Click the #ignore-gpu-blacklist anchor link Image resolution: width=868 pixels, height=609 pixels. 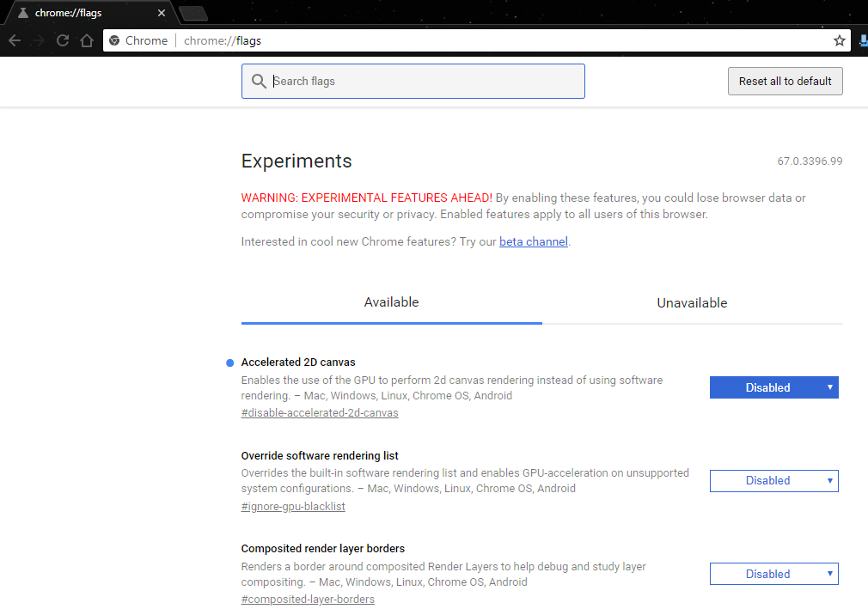293,507
